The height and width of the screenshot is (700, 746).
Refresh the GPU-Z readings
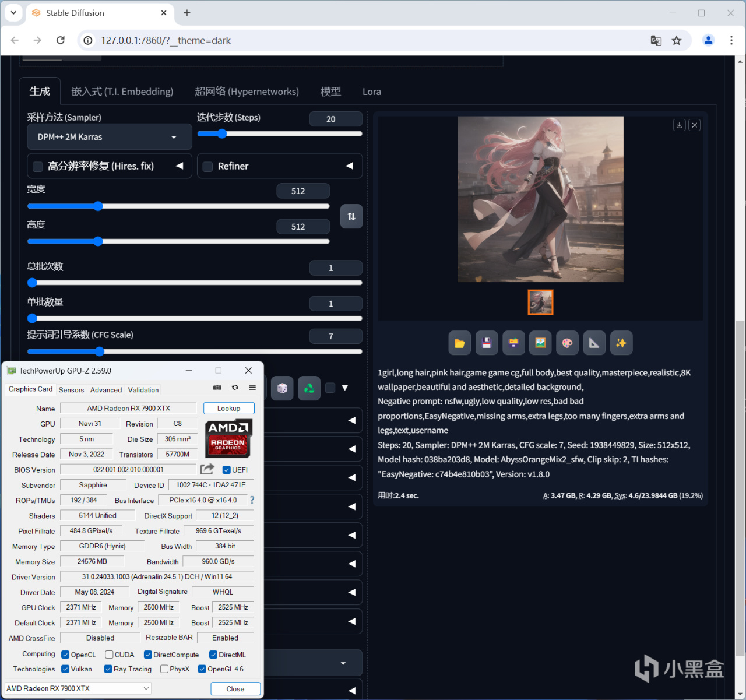235,388
